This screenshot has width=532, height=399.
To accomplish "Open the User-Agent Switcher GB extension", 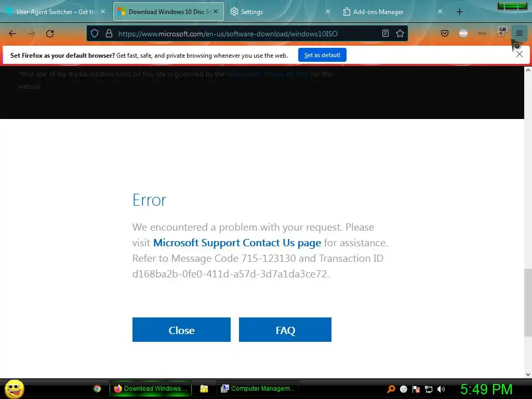I will pos(501,32).
